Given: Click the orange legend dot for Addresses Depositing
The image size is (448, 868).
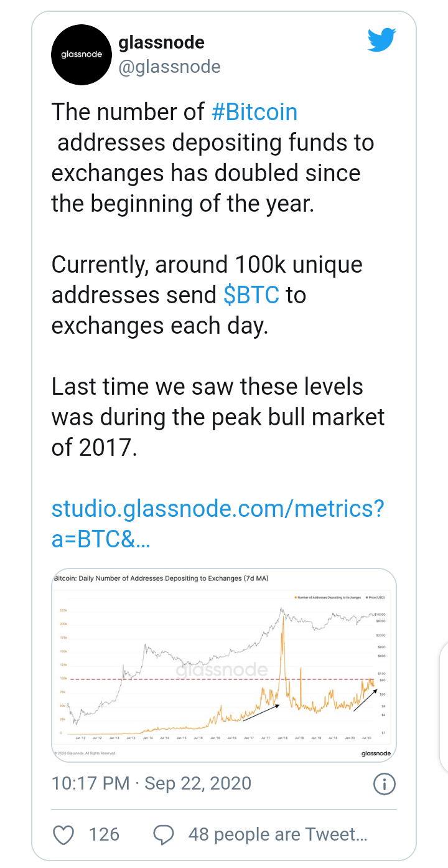Looking at the screenshot, I should coord(296,597).
